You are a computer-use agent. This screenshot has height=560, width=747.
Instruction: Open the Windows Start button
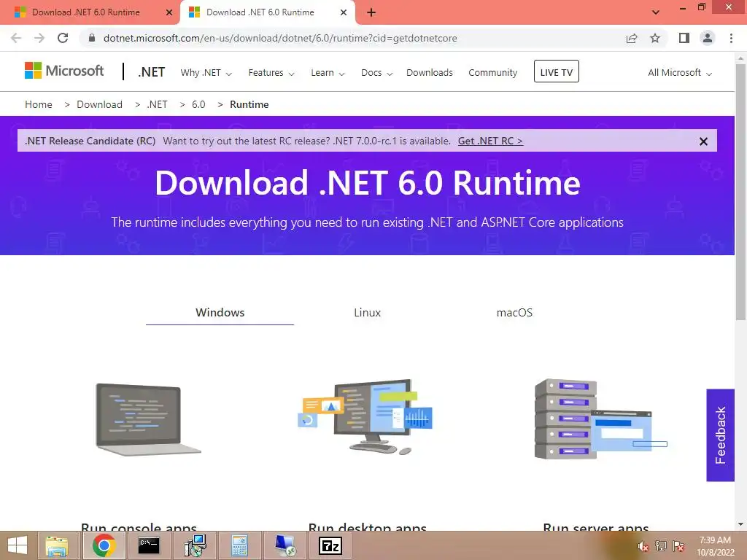18,545
